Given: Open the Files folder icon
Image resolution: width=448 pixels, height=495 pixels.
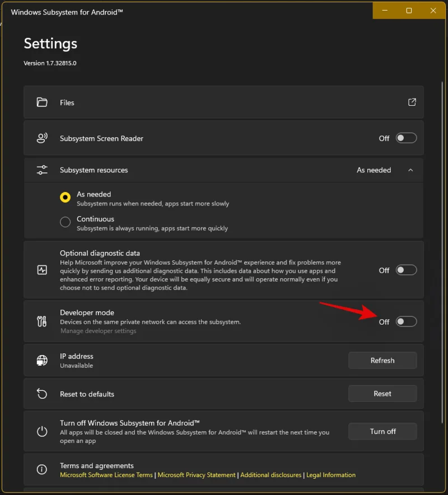Looking at the screenshot, I should point(42,102).
